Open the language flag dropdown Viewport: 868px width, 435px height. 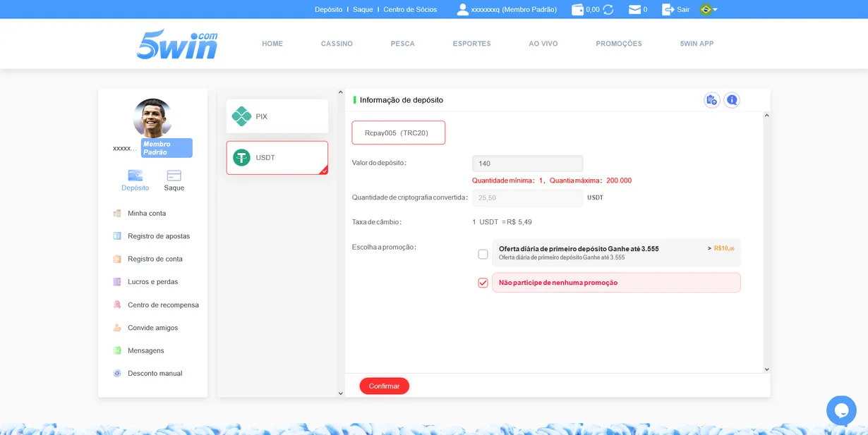pyautogui.click(x=708, y=10)
